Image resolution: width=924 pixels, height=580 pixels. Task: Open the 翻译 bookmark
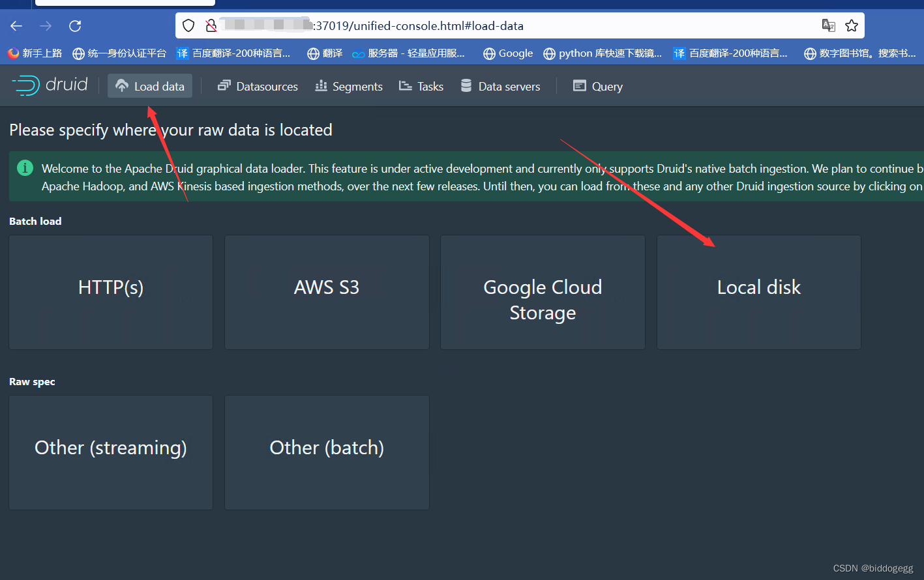pos(325,53)
